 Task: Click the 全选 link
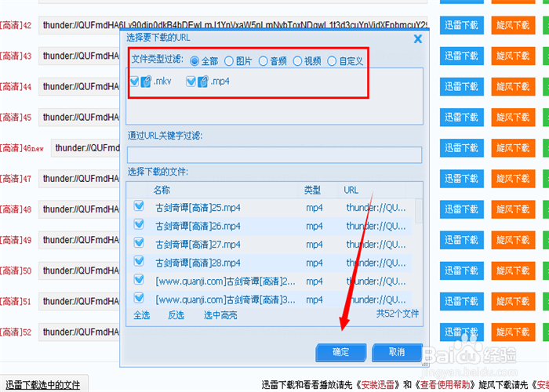142,315
